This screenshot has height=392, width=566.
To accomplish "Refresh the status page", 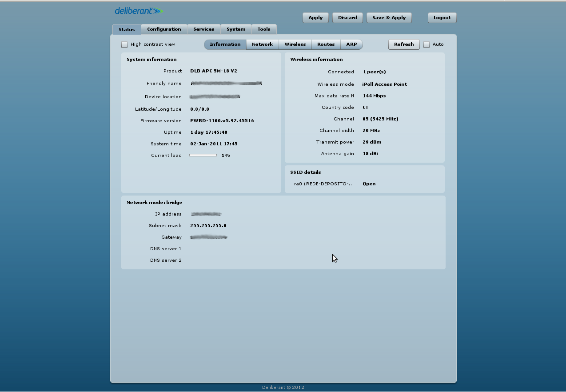I will click(x=404, y=44).
